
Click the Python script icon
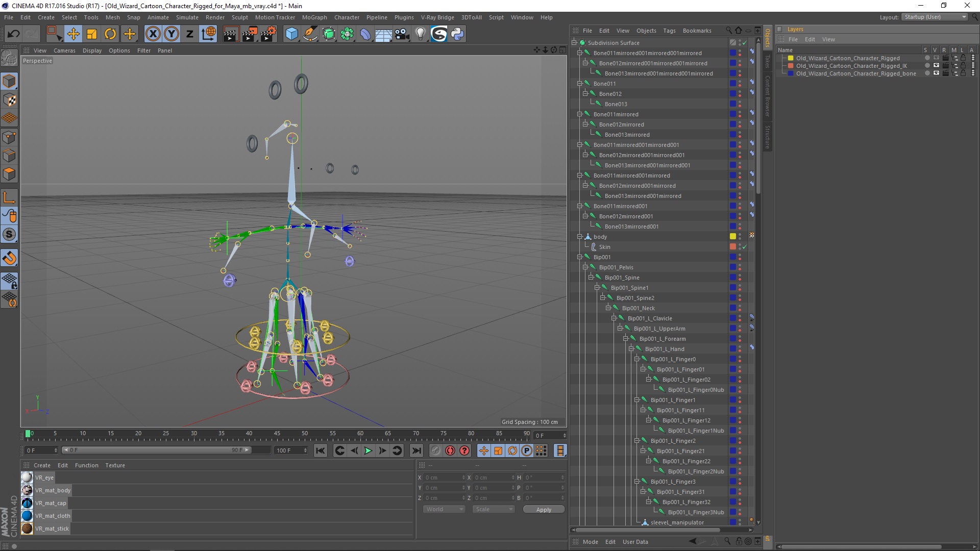[457, 34]
